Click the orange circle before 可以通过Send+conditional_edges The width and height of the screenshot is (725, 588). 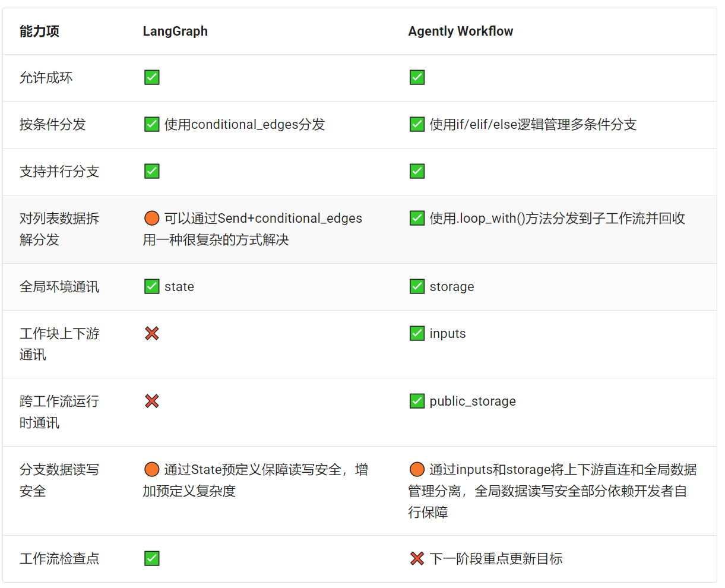(152, 218)
